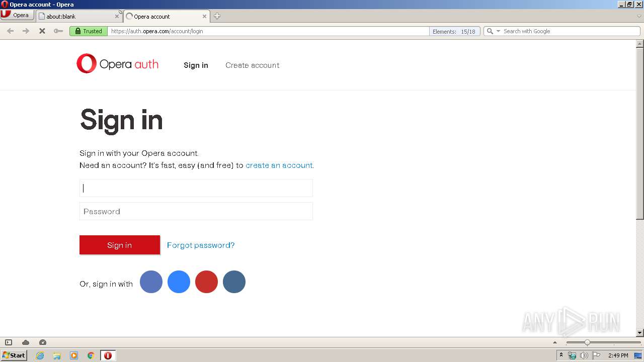Screen dimensions: 644x362
Task: Open a new tab with plus button
Action: [x=217, y=16]
